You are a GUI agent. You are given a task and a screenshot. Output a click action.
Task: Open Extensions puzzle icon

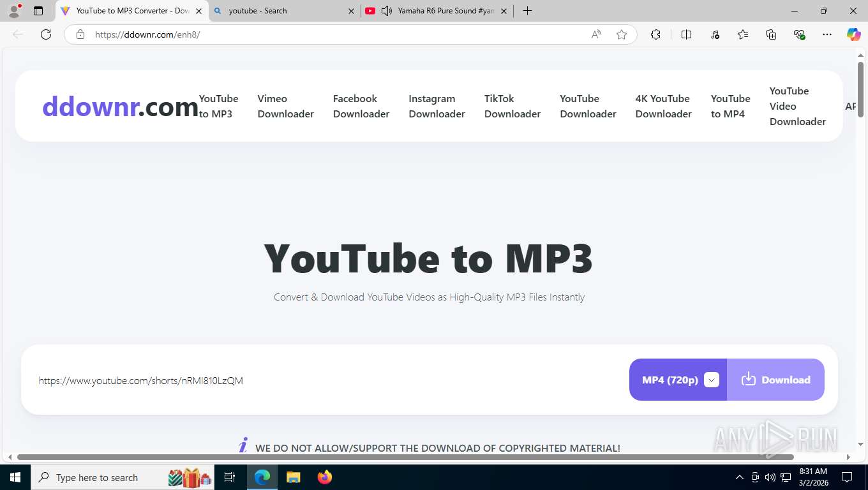pos(655,34)
